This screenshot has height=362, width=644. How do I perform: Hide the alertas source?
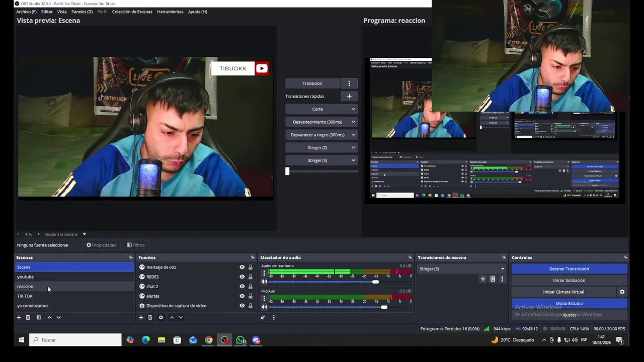coord(242,296)
